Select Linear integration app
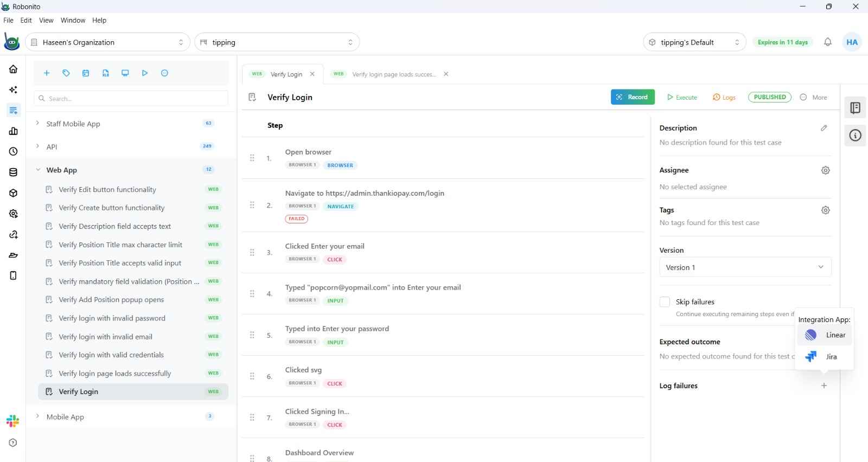The width and height of the screenshot is (868, 462). [825, 335]
